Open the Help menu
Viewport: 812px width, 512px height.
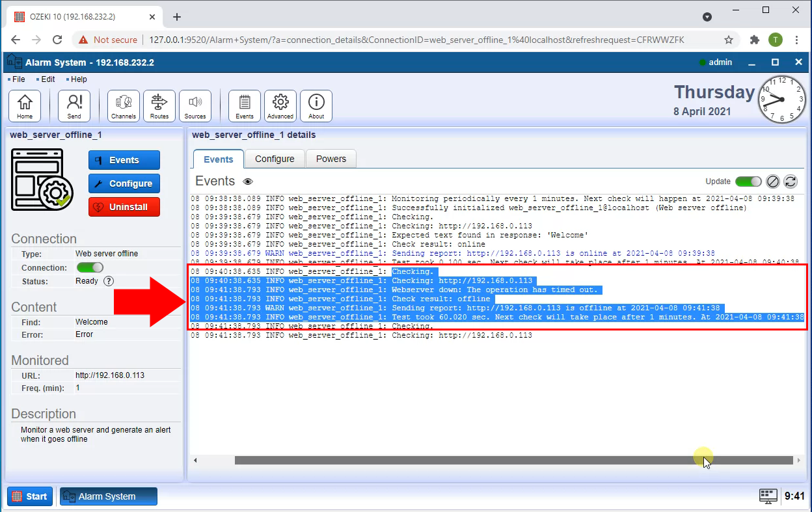click(79, 79)
